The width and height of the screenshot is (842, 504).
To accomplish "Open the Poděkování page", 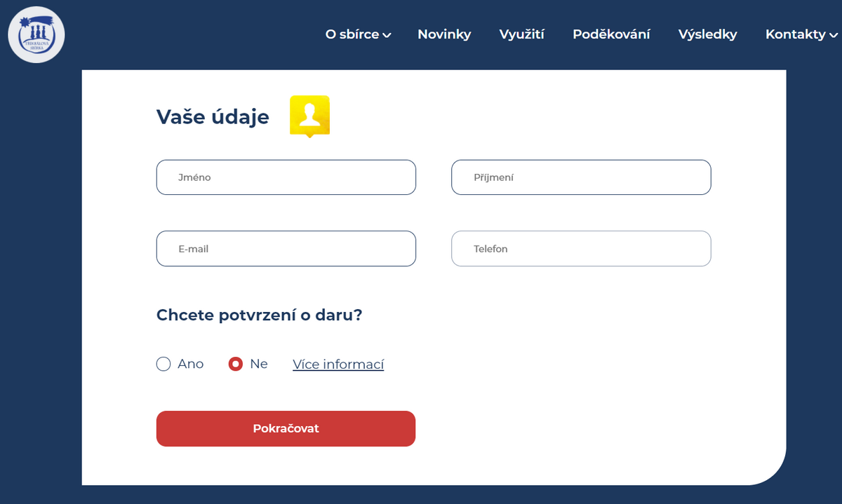I will coord(611,34).
